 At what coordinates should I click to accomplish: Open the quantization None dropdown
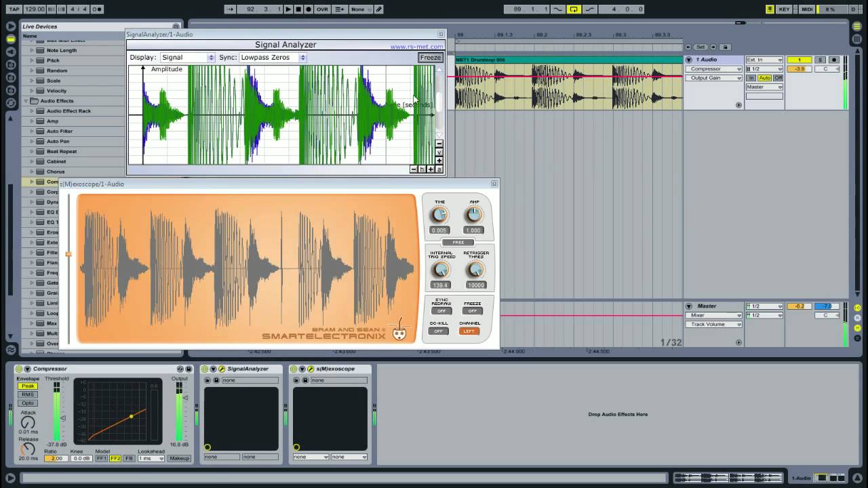(x=360, y=9)
